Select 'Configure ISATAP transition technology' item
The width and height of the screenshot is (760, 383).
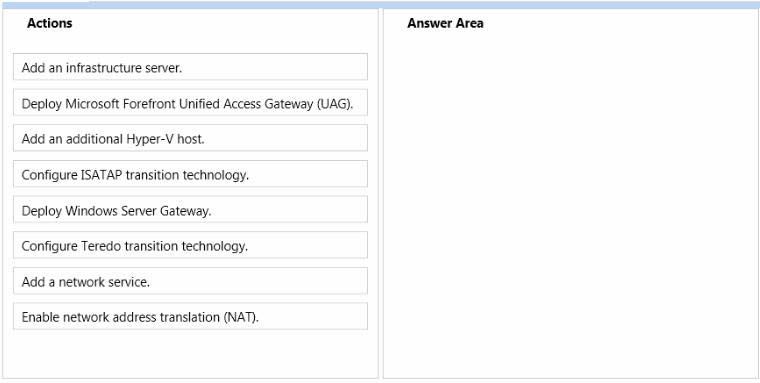point(190,174)
